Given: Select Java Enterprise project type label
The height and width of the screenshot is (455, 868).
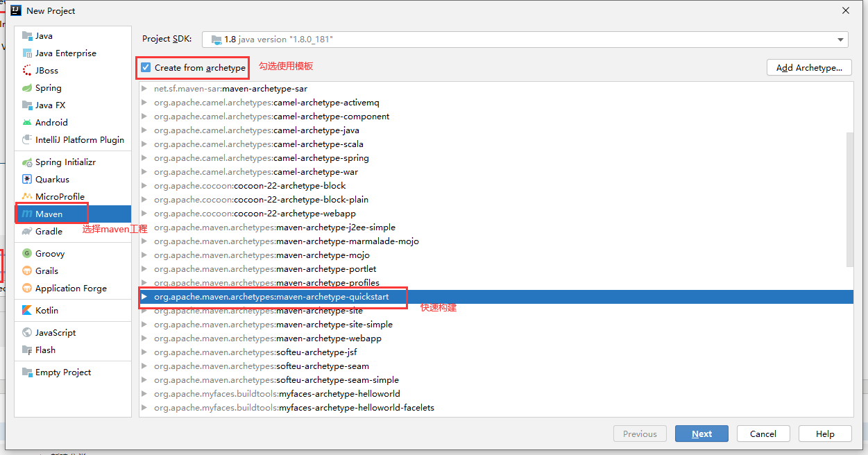Looking at the screenshot, I should pyautogui.click(x=66, y=53).
